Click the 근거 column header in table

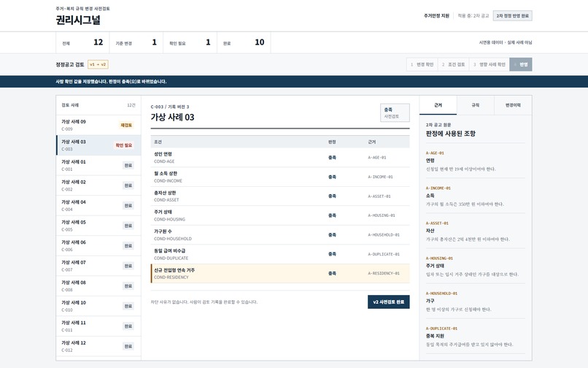pos(371,142)
